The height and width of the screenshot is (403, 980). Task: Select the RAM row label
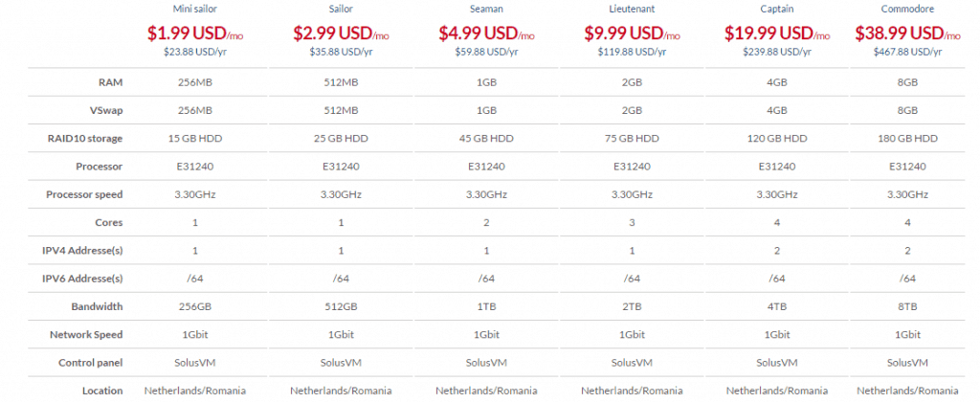click(x=111, y=82)
